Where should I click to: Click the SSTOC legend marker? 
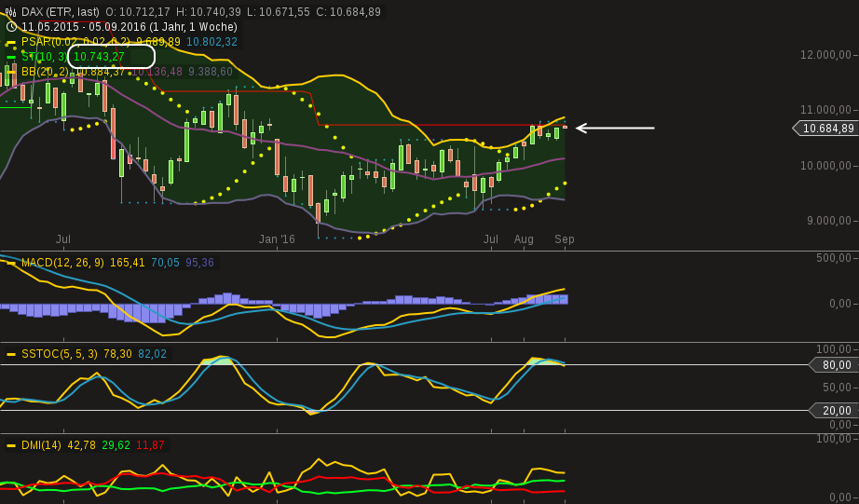pyautogui.click(x=11, y=354)
